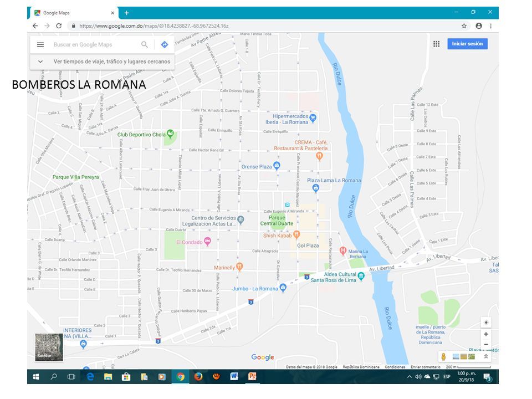Select the Street View pegman
This screenshot has height=399, width=532.
[x=443, y=356]
